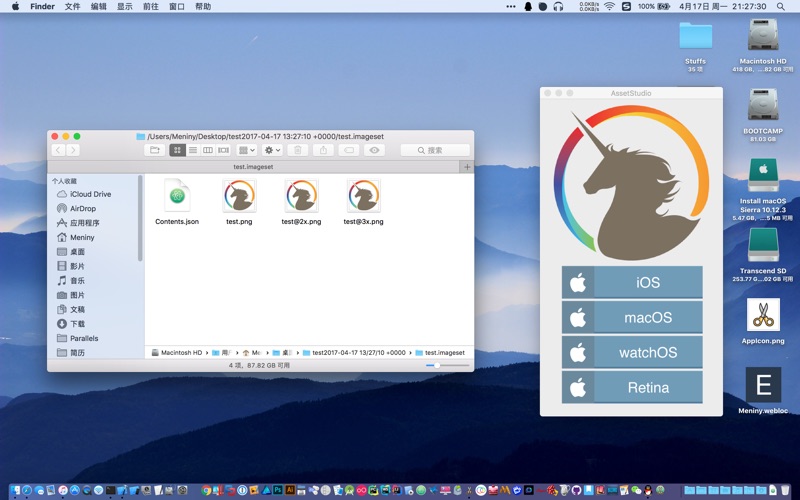Open the 编辑 menu

(98, 6)
